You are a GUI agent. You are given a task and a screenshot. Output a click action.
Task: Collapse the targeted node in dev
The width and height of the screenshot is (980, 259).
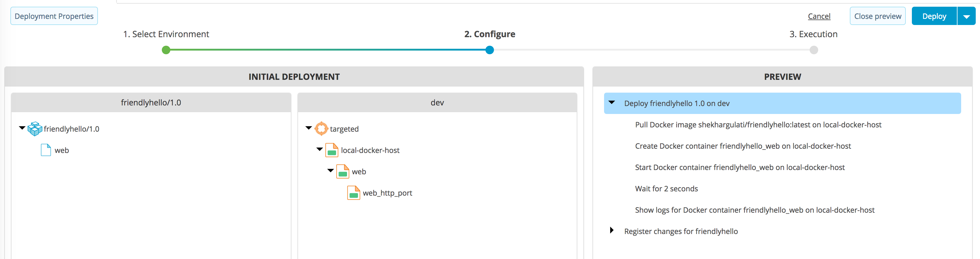pyautogui.click(x=308, y=128)
